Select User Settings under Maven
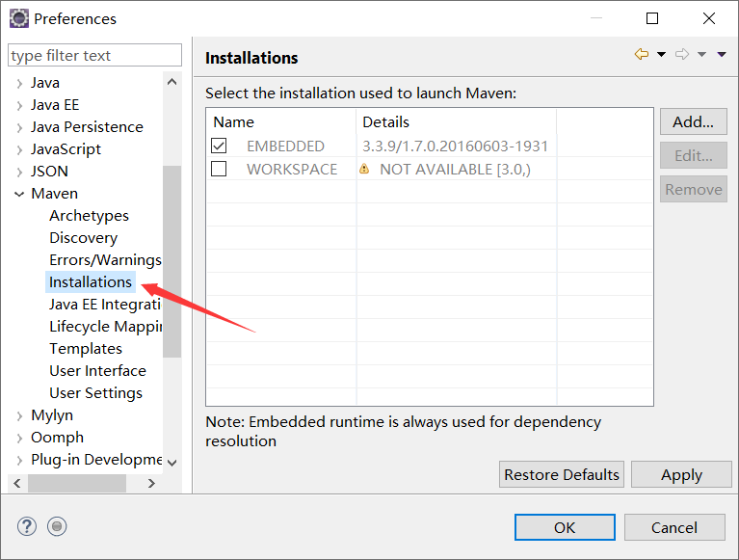This screenshot has width=739, height=560. [x=96, y=393]
